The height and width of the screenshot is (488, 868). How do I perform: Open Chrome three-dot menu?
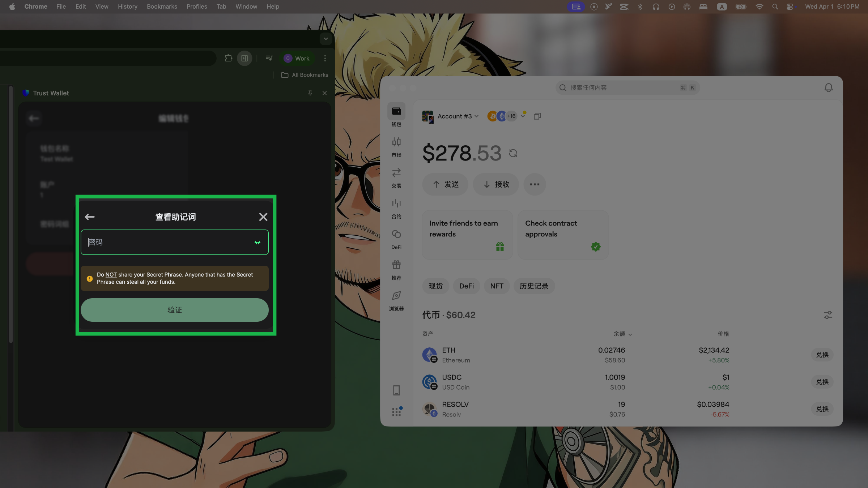point(325,58)
